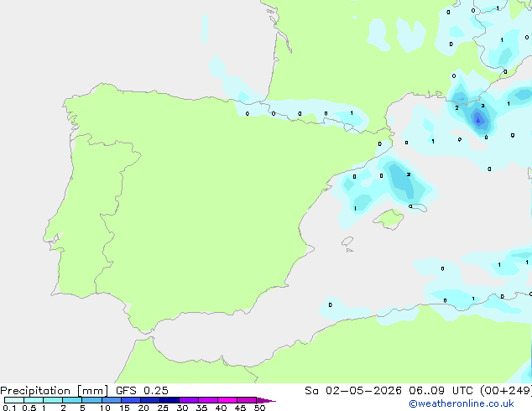
Task: Click the legend value label '25'
Action: tap(163, 408)
